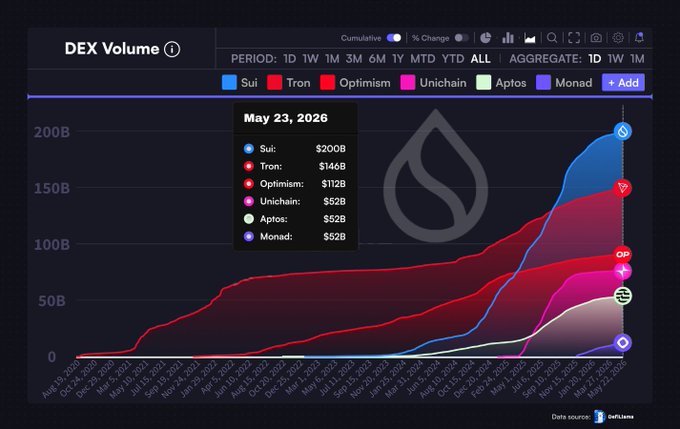The image size is (680, 429).
Task: Set period to 1Y
Action: (398, 59)
